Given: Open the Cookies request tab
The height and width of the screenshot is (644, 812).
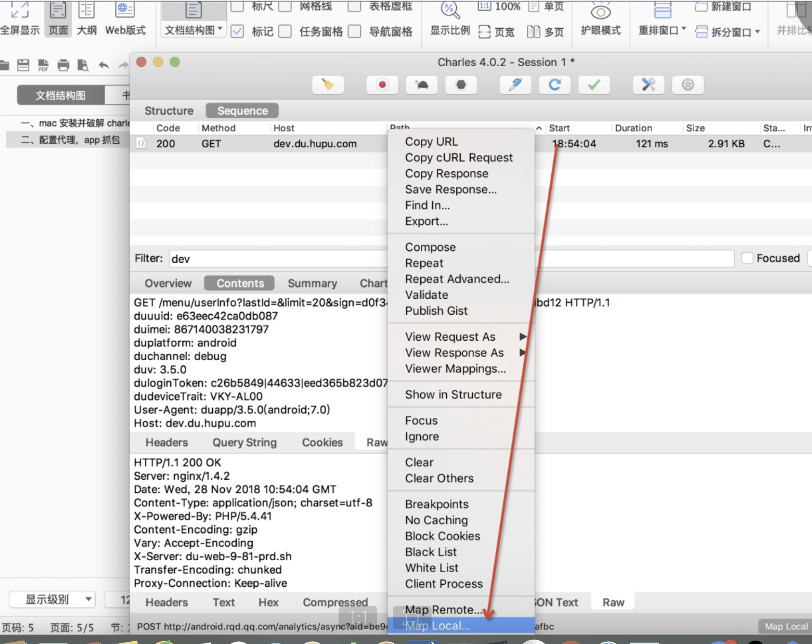Looking at the screenshot, I should (322, 443).
